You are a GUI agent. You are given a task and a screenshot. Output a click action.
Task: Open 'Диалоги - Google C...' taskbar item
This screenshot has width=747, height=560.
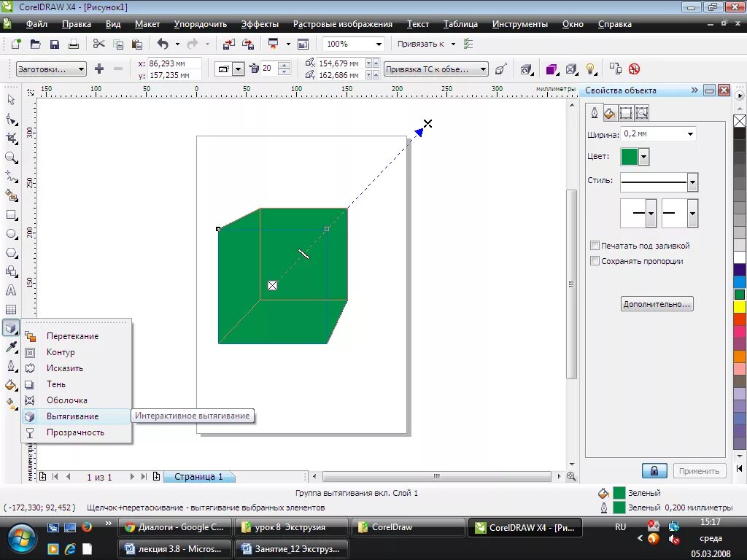point(175,527)
